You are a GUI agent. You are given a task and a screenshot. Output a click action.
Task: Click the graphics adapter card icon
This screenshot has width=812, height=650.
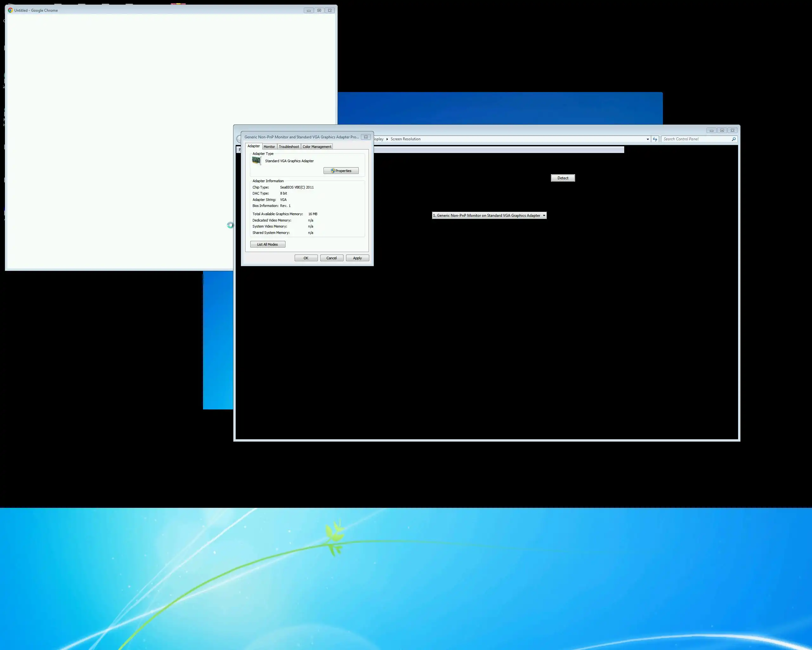257,161
